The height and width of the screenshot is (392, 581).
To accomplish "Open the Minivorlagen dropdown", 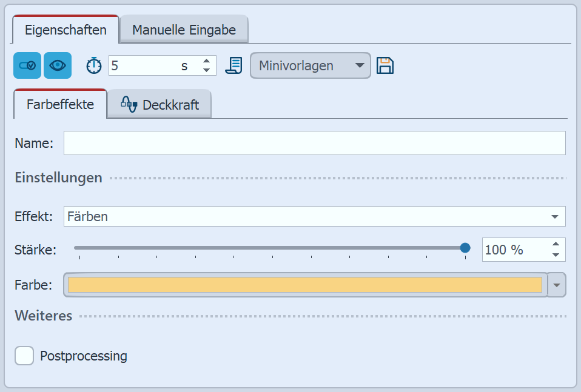I will pyautogui.click(x=310, y=65).
